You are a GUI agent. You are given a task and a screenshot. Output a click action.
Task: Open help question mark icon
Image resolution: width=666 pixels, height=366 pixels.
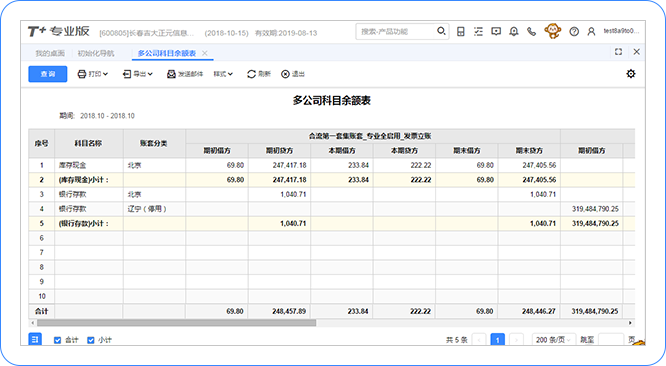click(574, 31)
